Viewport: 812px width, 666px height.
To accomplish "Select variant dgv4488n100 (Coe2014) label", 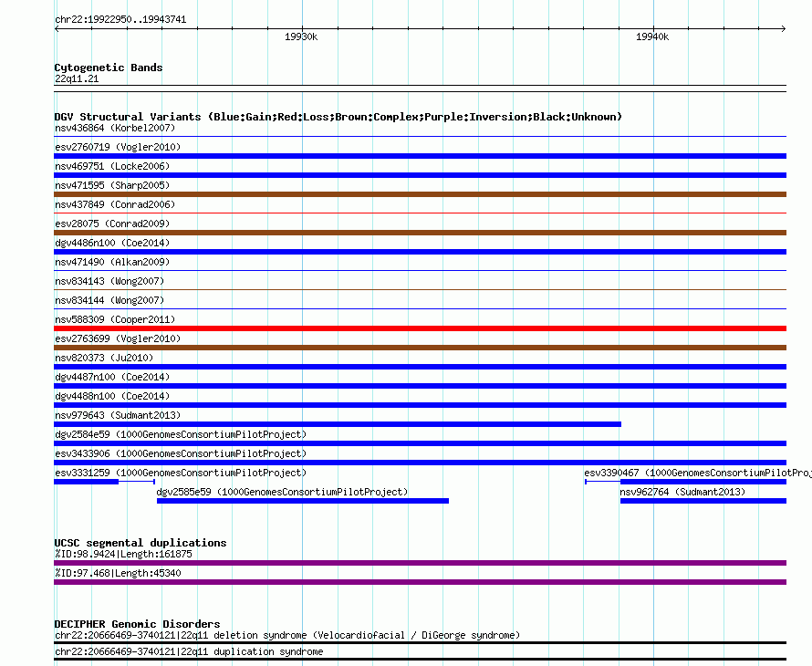I will point(112,396).
